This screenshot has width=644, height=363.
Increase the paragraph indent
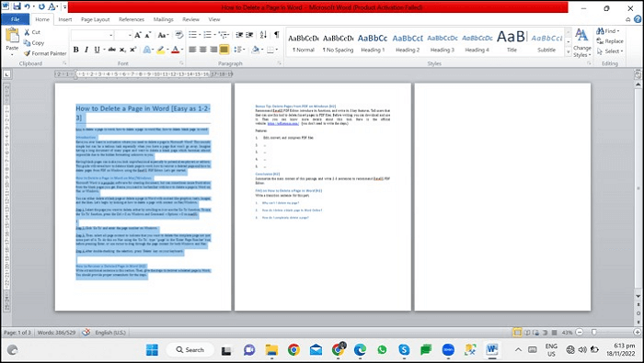249,35
